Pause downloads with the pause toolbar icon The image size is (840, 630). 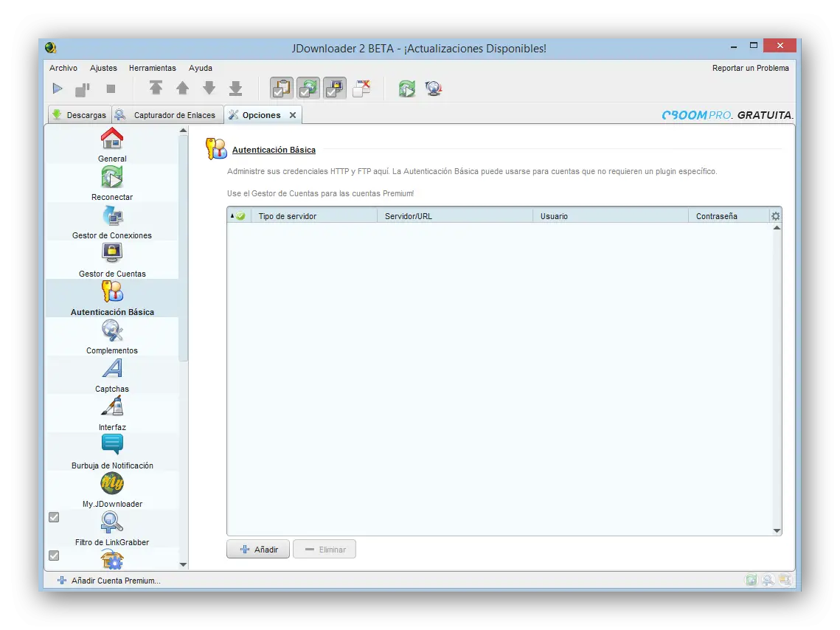click(x=83, y=89)
